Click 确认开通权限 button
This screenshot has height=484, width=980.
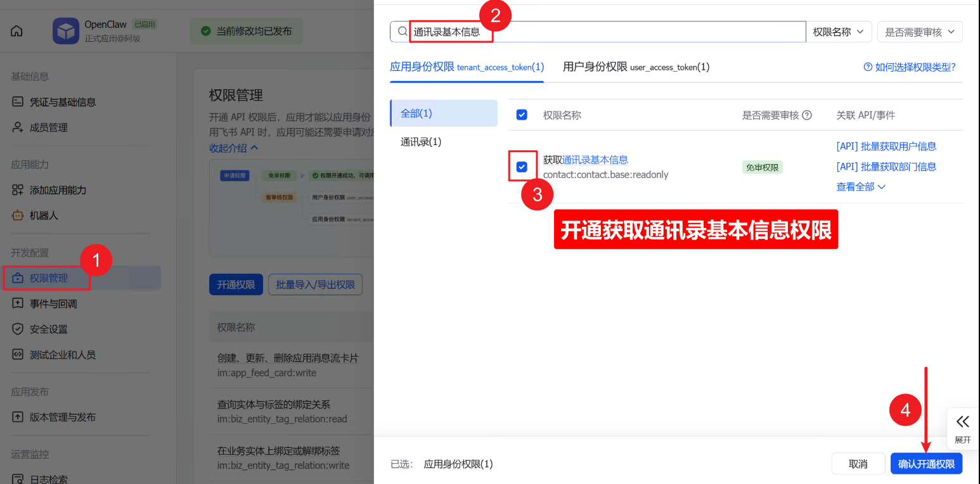(x=926, y=464)
